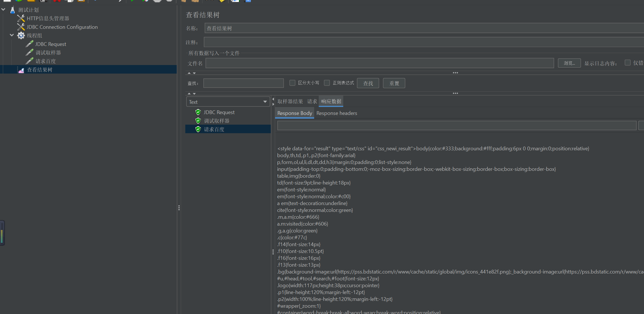The width and height of the screenshot is (644, 314).
Task: Open the Response headers tab
Action: click(336, 113)
